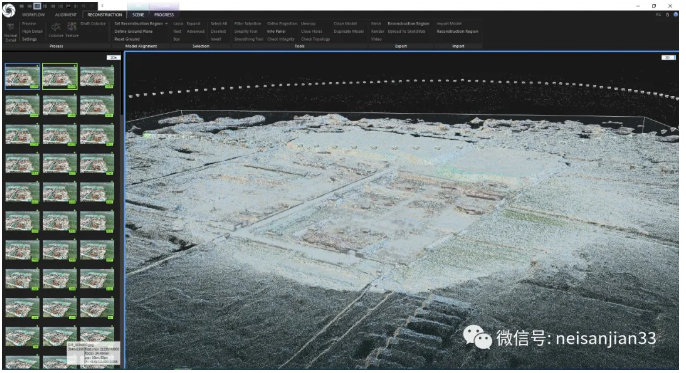
Task: Click the blue help icon at top right
Action: click(x=676, y=15)
